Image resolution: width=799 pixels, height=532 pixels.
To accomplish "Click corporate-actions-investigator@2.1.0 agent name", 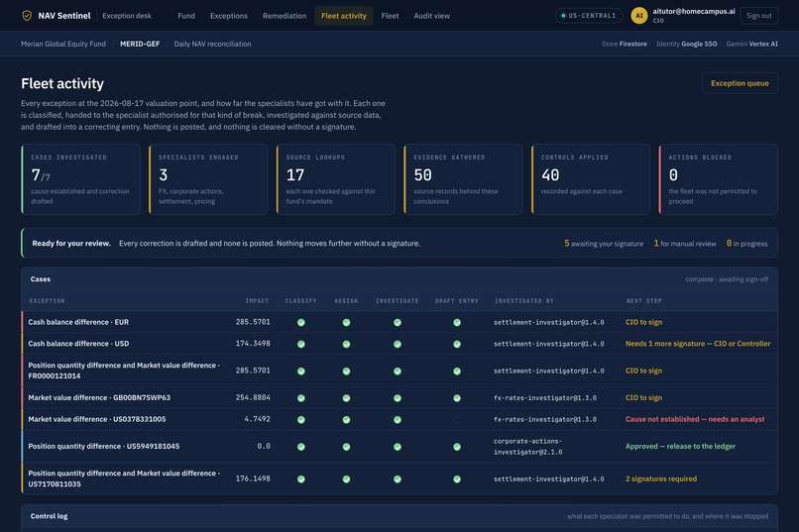I will pyautogui.click(x=527, y=447).
